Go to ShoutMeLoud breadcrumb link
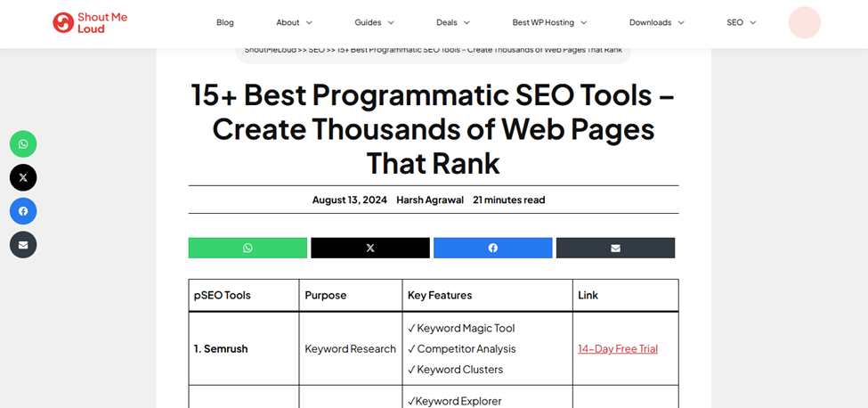 coord(270,50)
